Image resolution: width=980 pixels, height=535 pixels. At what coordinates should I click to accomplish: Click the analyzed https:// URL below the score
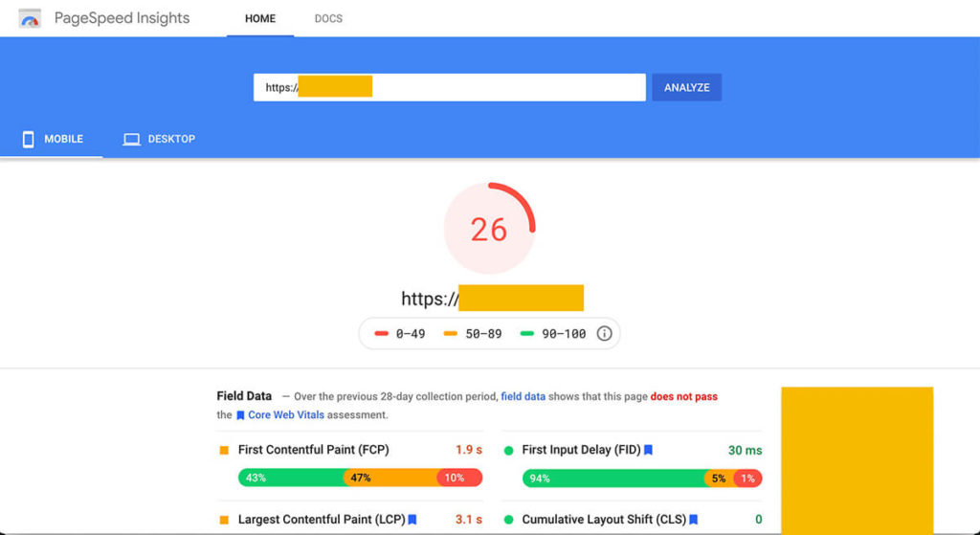[x=493, y=298]
